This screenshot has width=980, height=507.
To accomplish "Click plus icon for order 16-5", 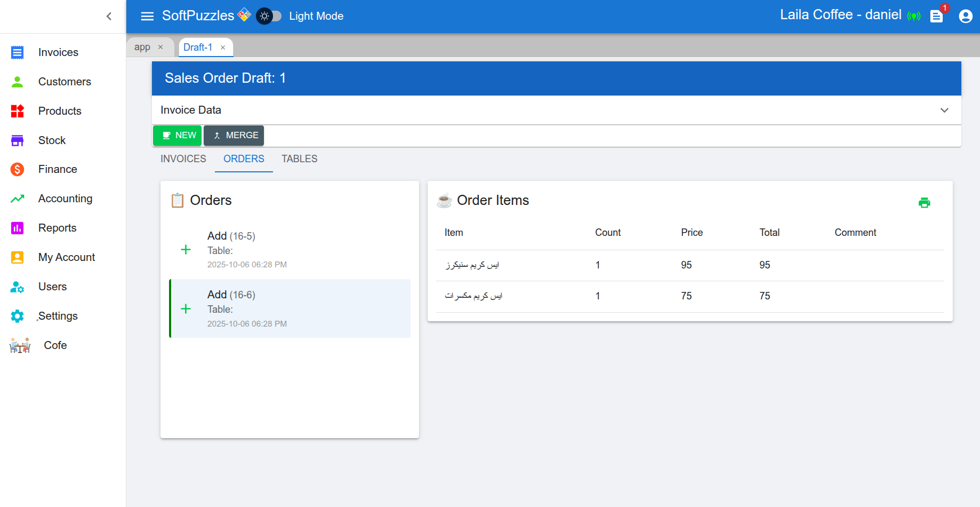I will click(x=186, y=250).
